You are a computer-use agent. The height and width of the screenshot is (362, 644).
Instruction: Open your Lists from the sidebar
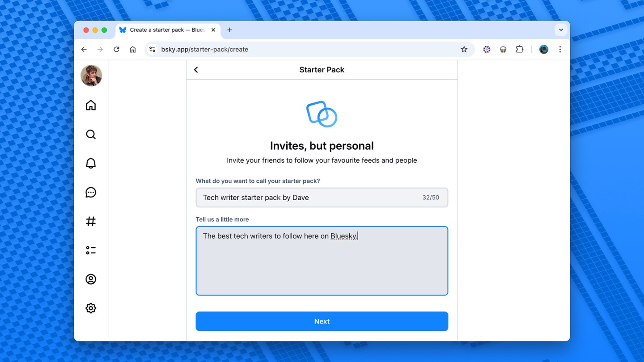[x=91, y=250]
